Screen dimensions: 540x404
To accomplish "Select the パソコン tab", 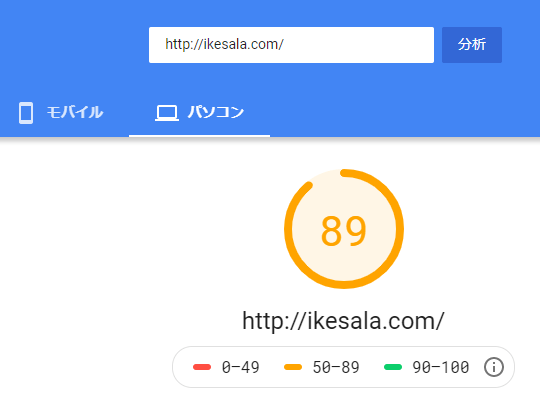I will (x=199, y=113).
